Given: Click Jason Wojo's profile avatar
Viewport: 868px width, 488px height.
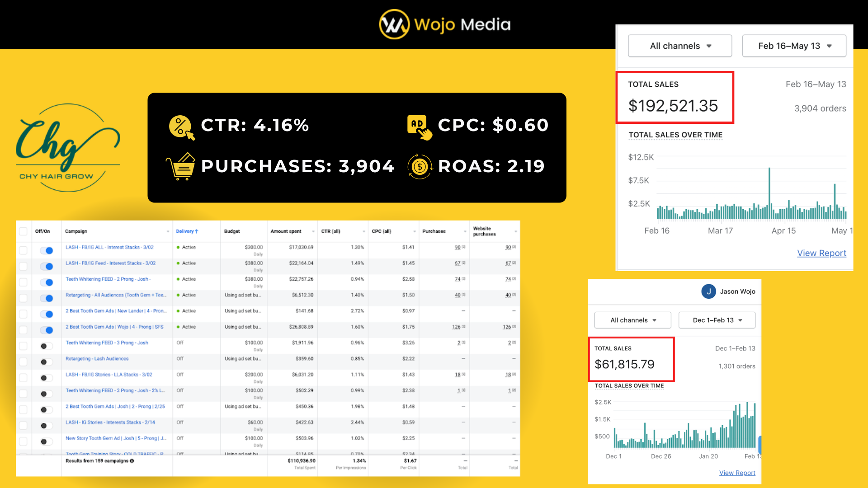Looking at the screenshot, I should point(708,291).
